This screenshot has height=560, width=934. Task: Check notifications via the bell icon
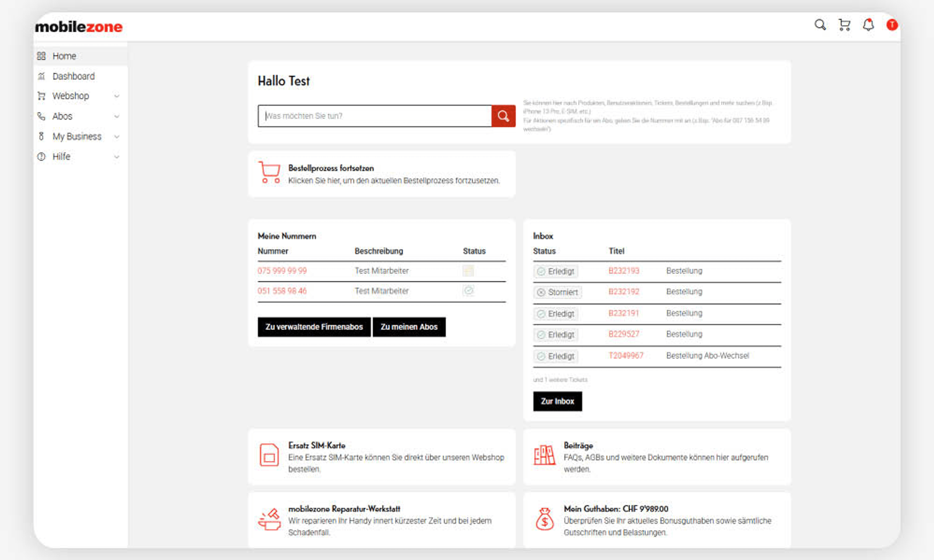tap(868, 25)
